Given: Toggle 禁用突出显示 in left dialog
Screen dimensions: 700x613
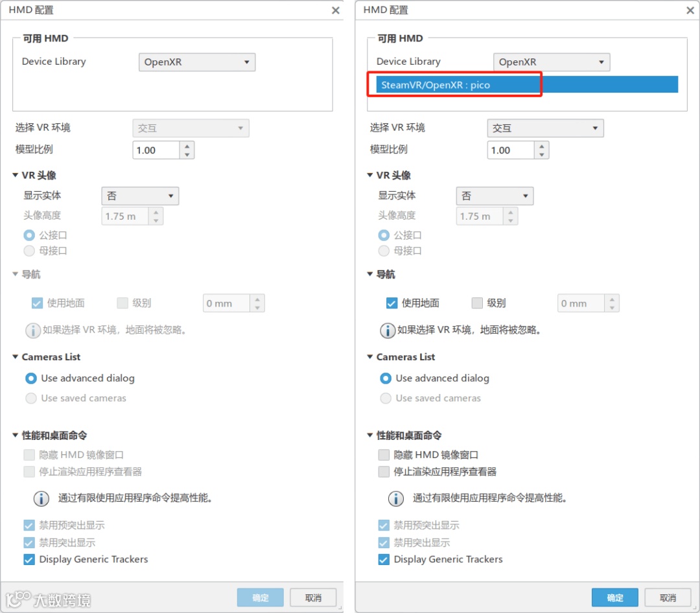Looking at the screenshot, I should coord(29,542).
